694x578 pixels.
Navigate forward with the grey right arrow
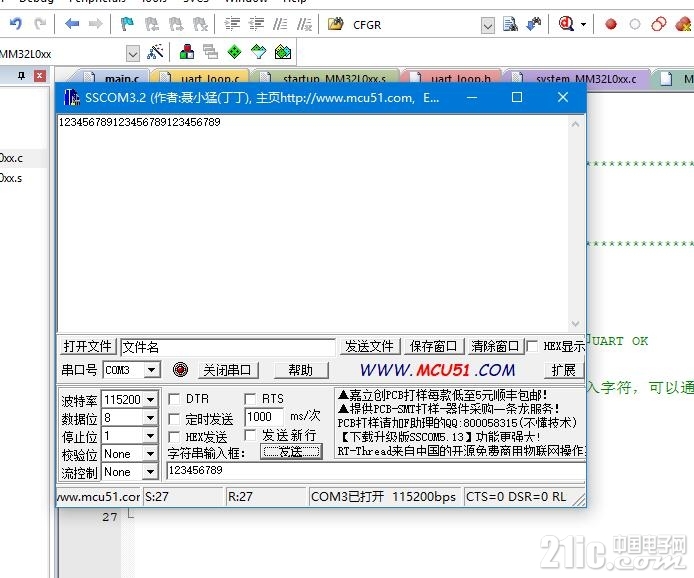(96, 23)
